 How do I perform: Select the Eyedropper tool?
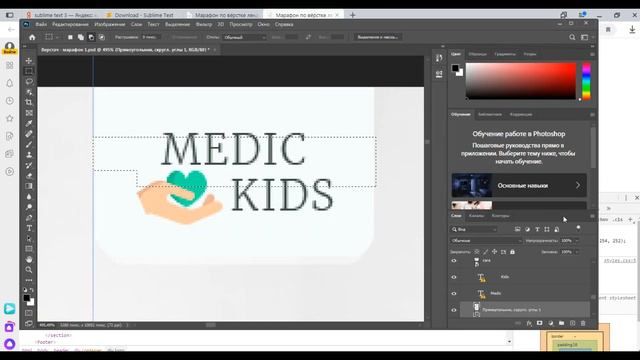point(29,123)
